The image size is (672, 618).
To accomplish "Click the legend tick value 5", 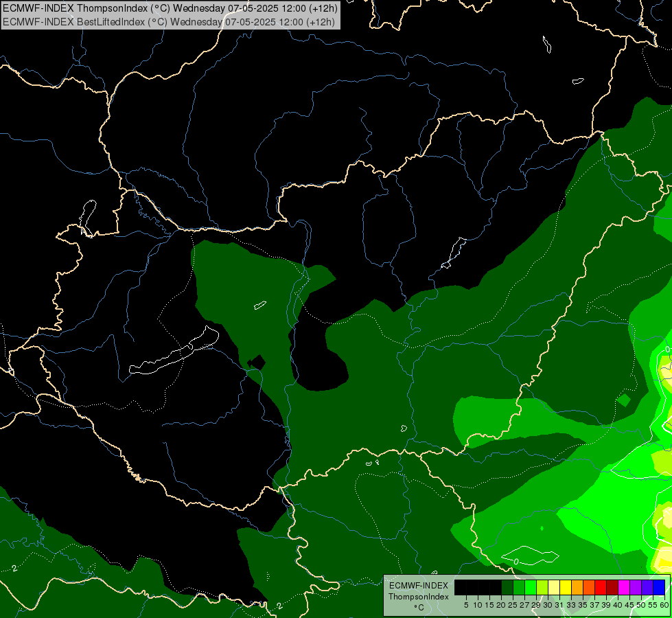I will coord(466,605).
